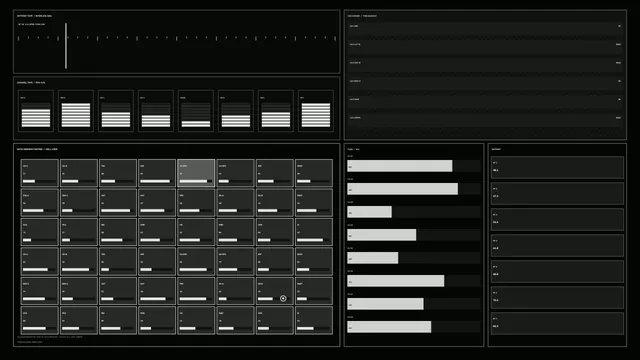
Task: Click the topmost horizontal bar in the bar chart panel
Action: pyautogui.click(x=400, y=166)
